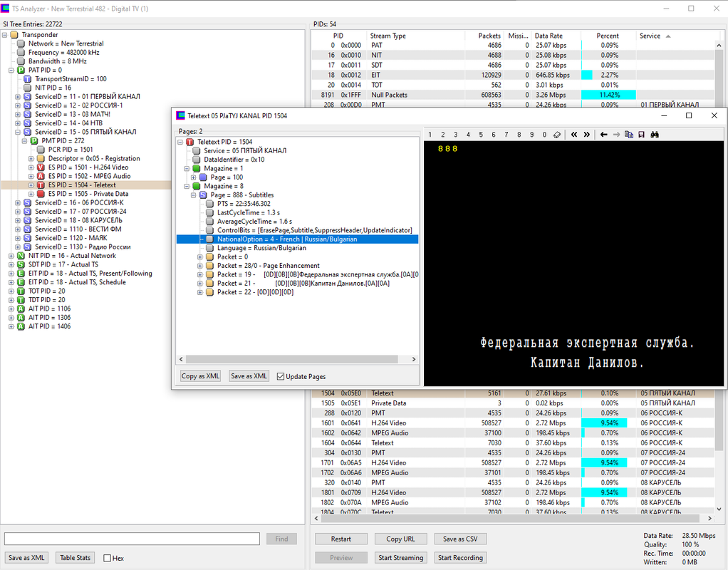The image size is (728, 570).
Task: Click the Copy URL button
Action: pos(400,539)
